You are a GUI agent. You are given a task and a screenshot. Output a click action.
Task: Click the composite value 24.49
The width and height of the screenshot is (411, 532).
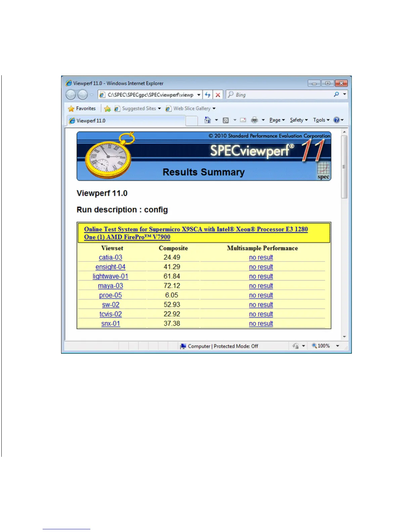click(172, 257)
